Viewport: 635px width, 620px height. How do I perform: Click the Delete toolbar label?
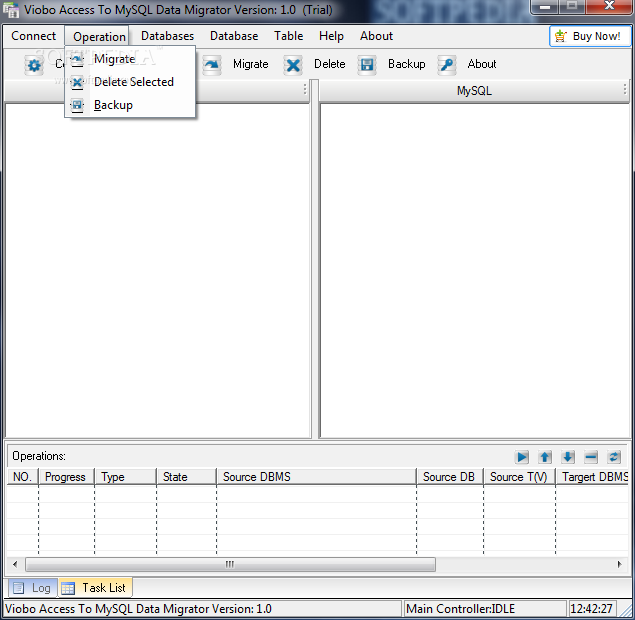coord(330,64)
